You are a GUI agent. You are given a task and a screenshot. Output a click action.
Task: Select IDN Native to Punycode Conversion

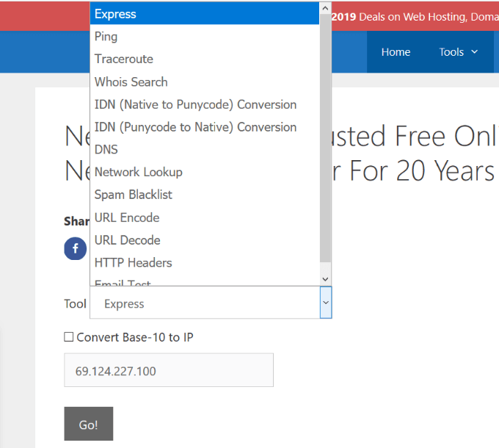point(195,104)
